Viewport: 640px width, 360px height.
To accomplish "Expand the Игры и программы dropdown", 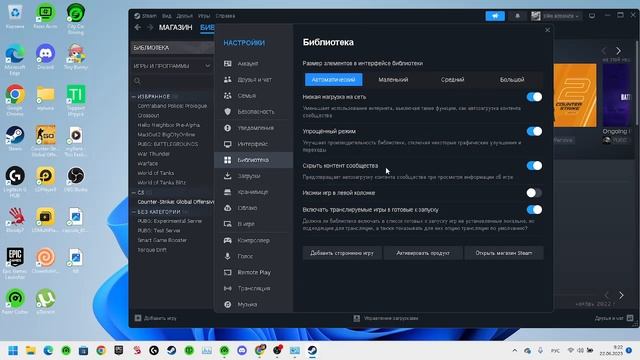I will click(x=207, y=66).
